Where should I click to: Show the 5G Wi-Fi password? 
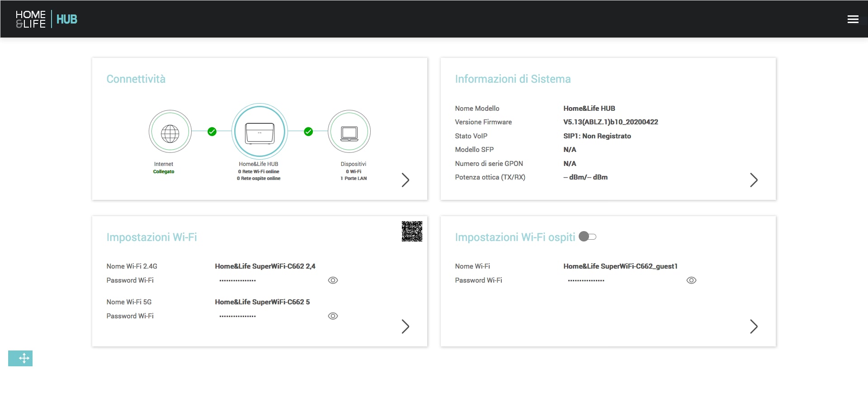[x=333, y=316]
